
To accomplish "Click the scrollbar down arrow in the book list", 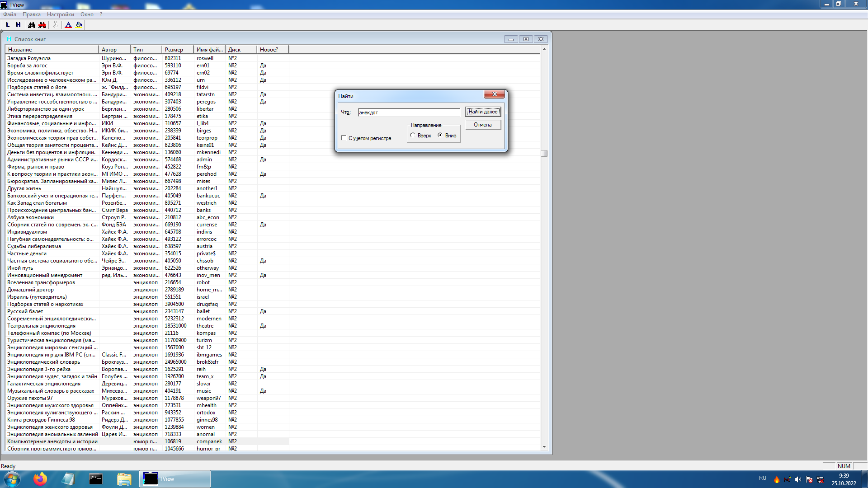I will point(544,447).
